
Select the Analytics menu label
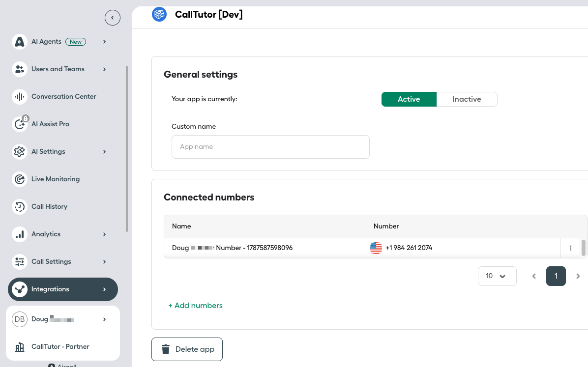point(46,234)
